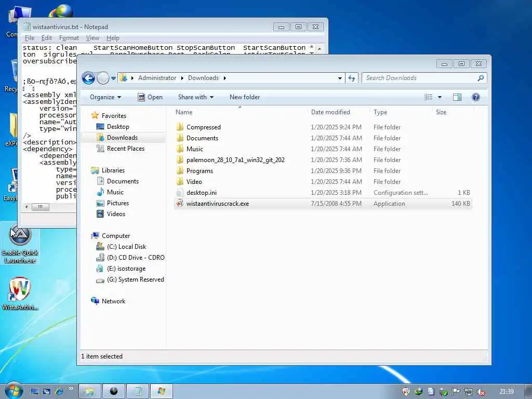This screenshot has width=532, height=399.
Task: Open (D:) CD Drive
Action: point(136,258)
